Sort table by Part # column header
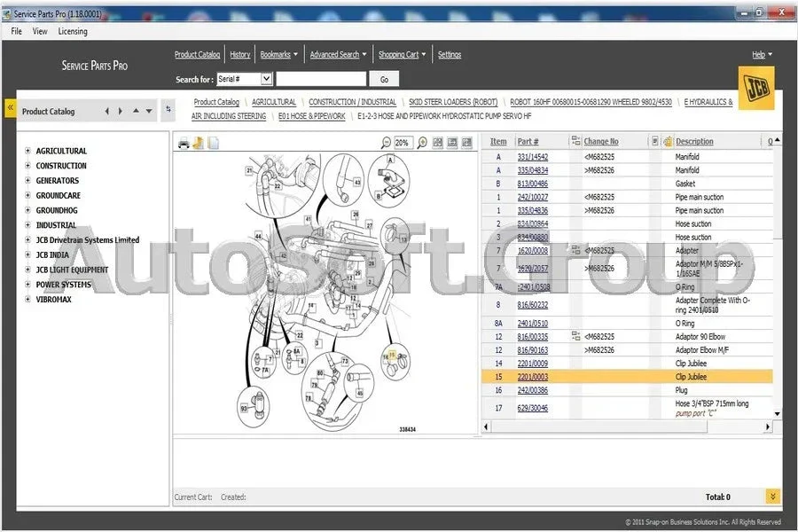The image size is (798, 532). (x=528, y=142)
